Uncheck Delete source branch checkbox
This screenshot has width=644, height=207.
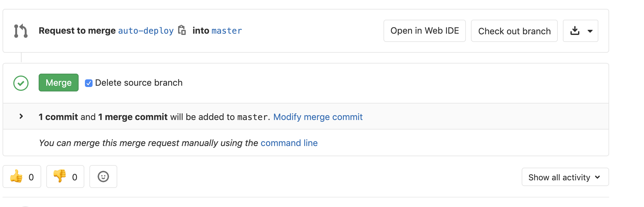[89, 83]
